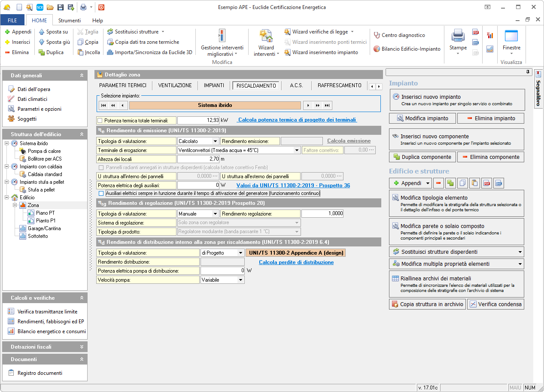
Task: Click the Duplica icon in the ribbon
Action: click(42, 52)
